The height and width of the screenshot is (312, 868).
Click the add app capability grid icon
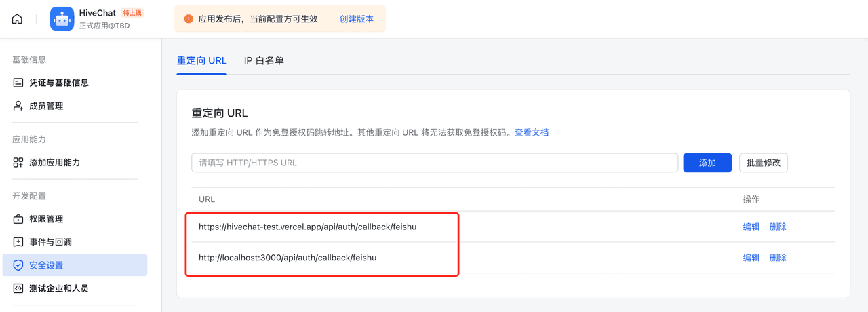18,163
